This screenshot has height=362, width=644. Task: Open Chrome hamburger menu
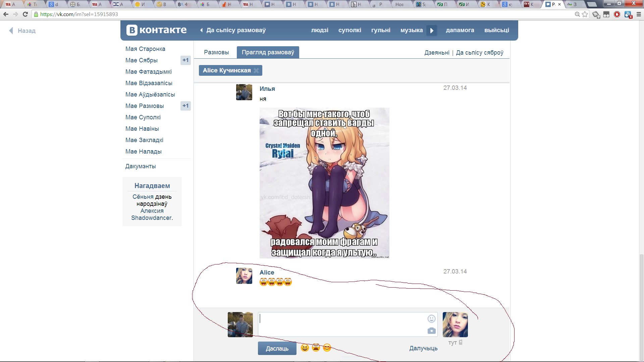click(x=639, y=14)
